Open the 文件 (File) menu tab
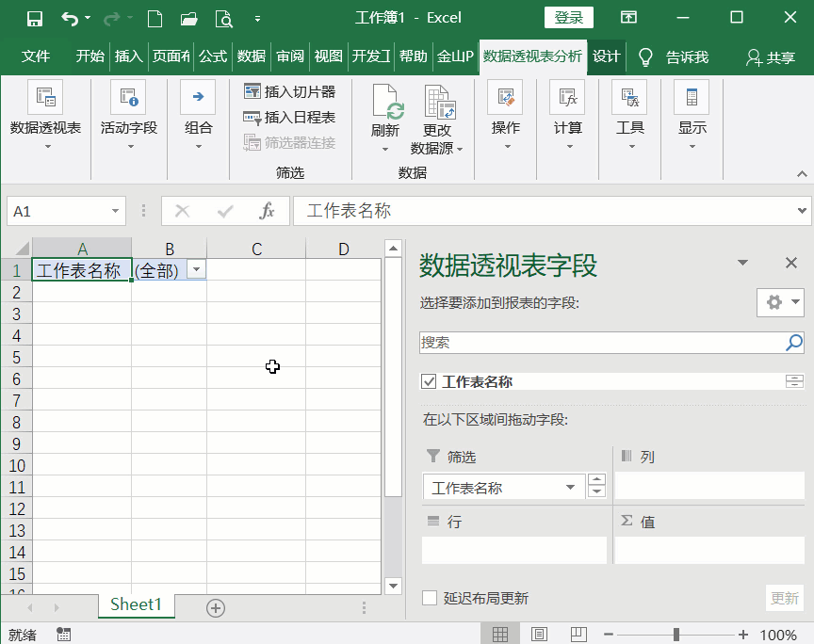The height and width of the screenshot is (644, 814). click(x=36, y=56)
